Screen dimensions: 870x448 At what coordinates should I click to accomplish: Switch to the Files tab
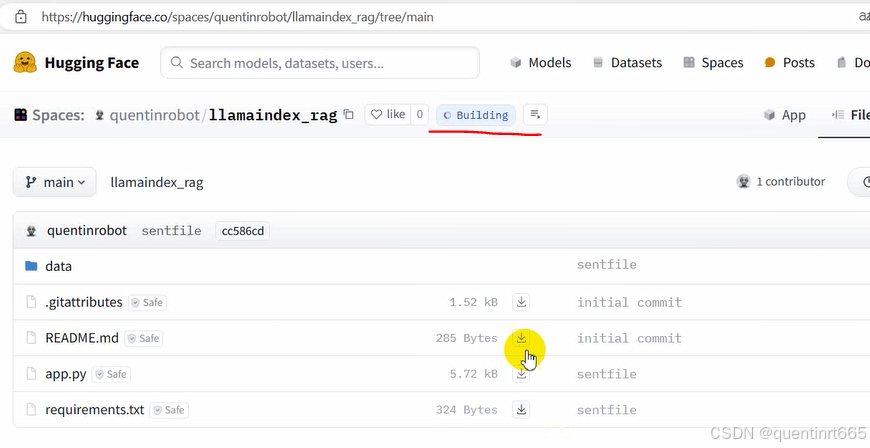851,115
